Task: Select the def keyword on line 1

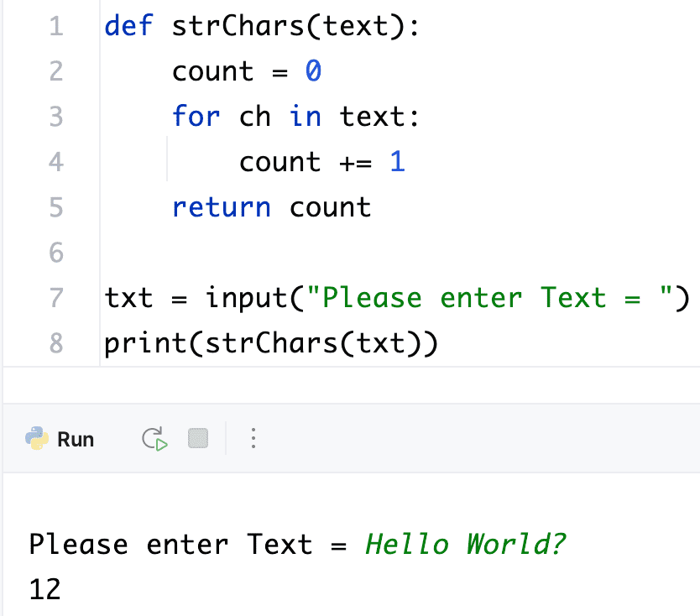Action: pos(128,26)
